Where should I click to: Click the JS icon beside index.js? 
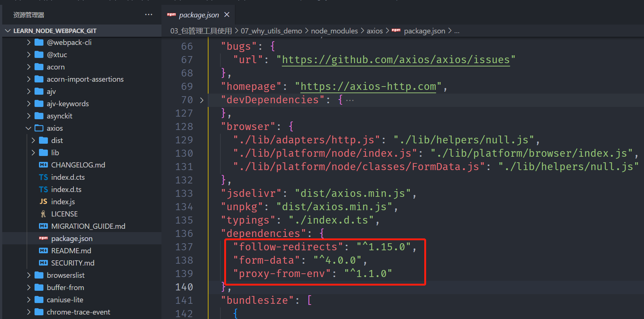click(x=43, y=202)
